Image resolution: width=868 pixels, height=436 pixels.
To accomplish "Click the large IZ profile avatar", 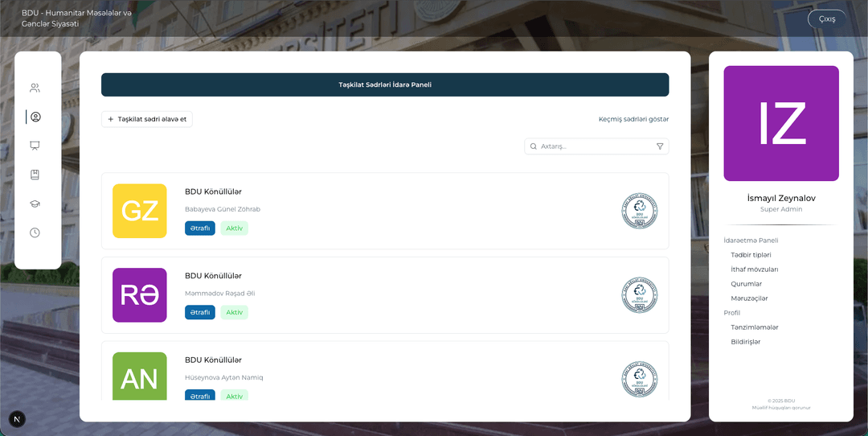I will coord(781,124).
